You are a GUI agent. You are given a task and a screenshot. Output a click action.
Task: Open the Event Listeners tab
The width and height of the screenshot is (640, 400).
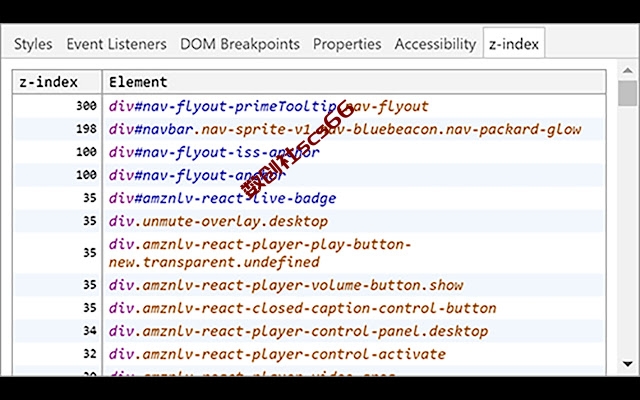[x=116, y=44]
